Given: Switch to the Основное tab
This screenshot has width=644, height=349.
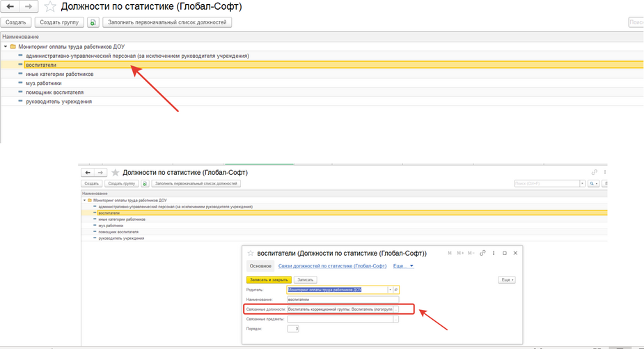Looking at the screenshot, I should 260,266.
